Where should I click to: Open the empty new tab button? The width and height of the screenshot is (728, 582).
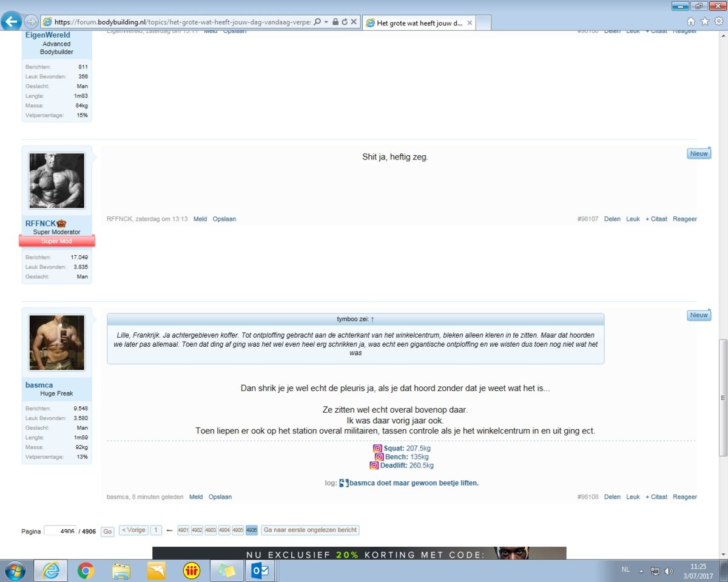484,23
